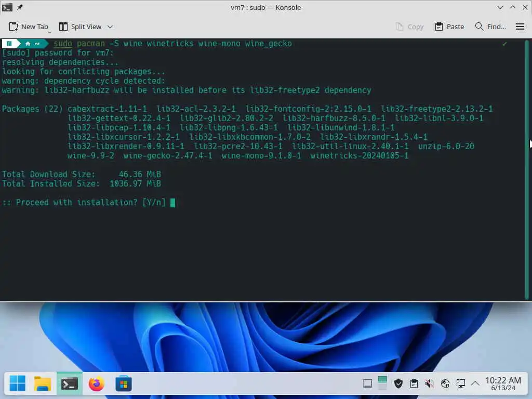Click the Paste toolbar button

[x=449, y=27]
